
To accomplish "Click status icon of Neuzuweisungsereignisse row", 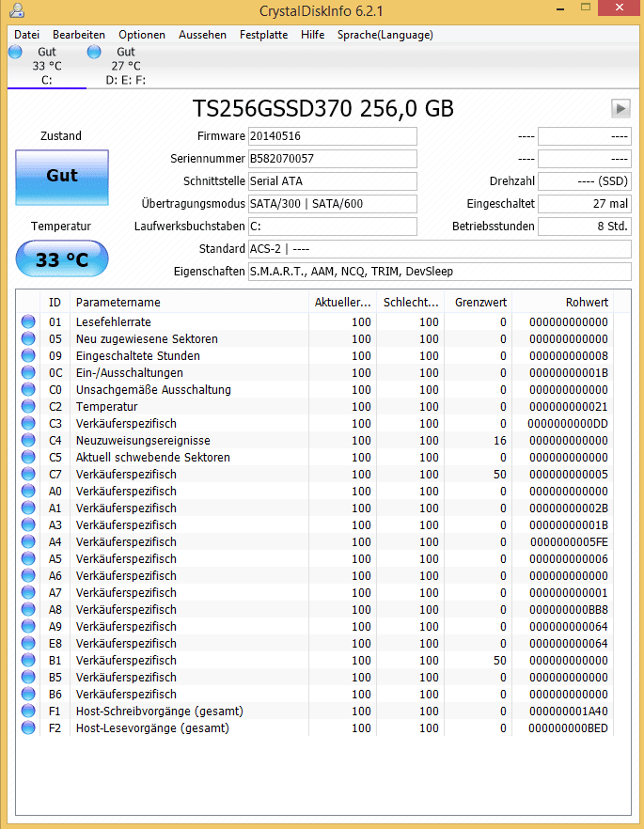I will [28, 441].
